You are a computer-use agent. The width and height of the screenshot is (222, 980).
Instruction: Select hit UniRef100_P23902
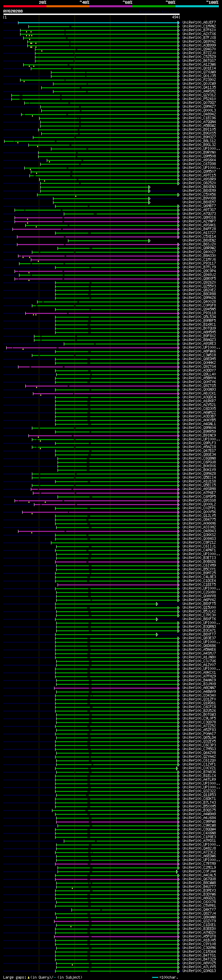[x=199, y=80]
